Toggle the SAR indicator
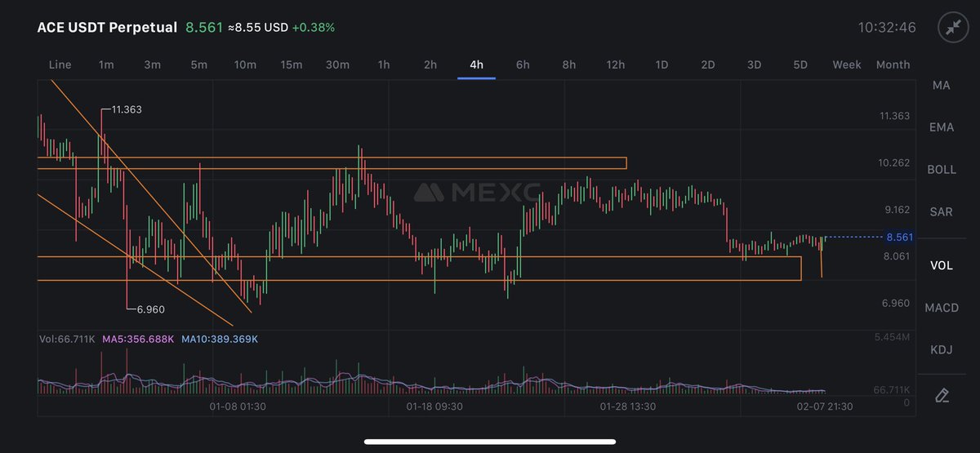 [942, 212]
